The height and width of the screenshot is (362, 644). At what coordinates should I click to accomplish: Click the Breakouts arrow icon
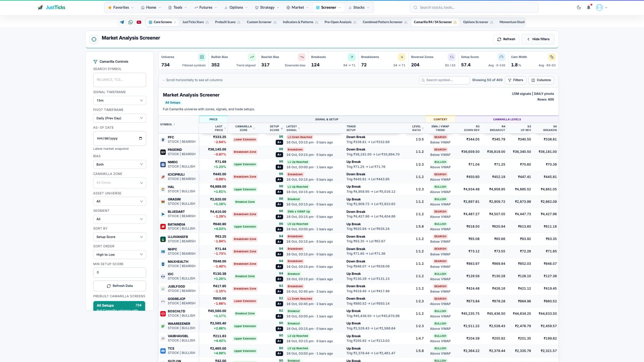[x=352, y=57]
